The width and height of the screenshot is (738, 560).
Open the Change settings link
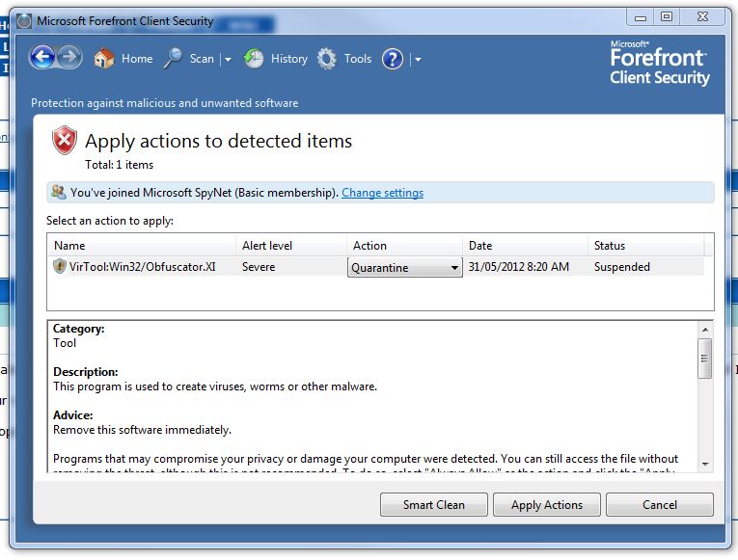(x=382, y=193)
